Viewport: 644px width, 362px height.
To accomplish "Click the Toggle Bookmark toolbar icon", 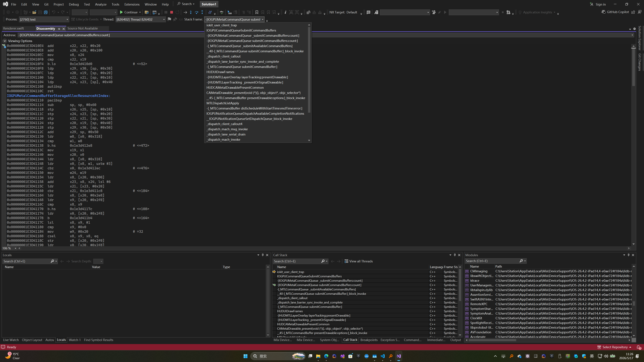I will coord(257,12).
